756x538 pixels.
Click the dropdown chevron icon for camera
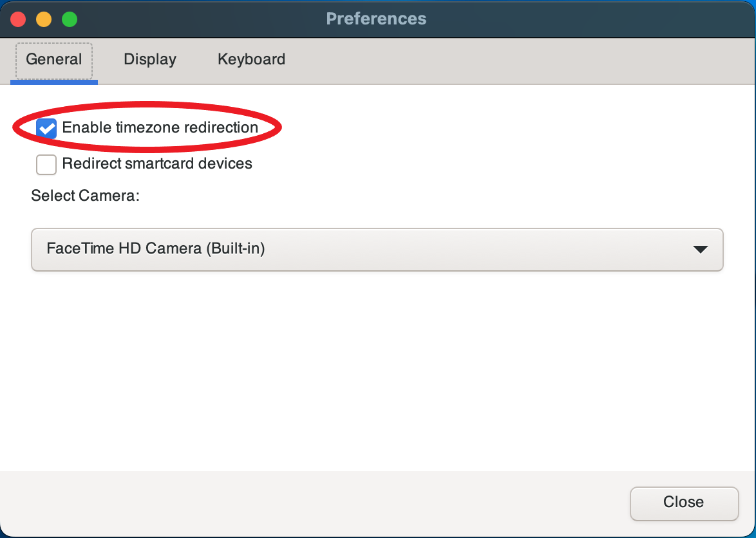point(701,250)
